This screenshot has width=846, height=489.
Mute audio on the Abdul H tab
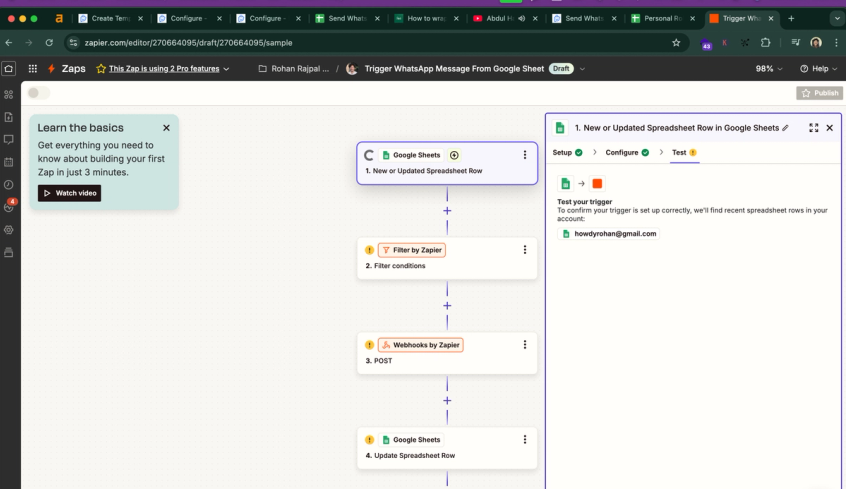pyautogui.click(x=522, y=18)
